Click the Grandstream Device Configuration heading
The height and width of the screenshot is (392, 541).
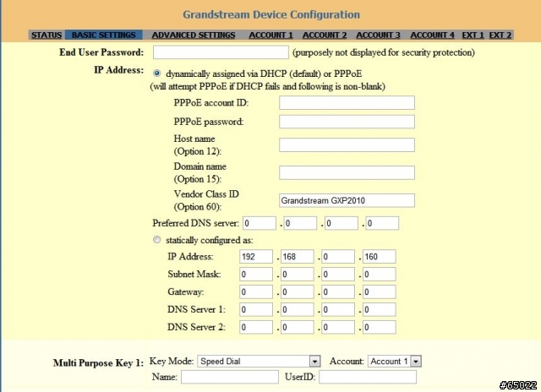[x=271, y=14]
